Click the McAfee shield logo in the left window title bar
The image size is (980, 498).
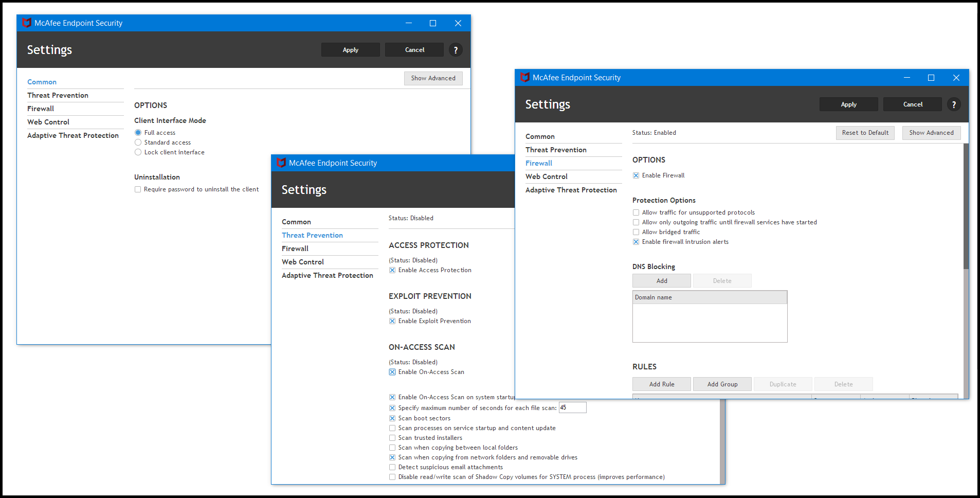tap(27, 23)
